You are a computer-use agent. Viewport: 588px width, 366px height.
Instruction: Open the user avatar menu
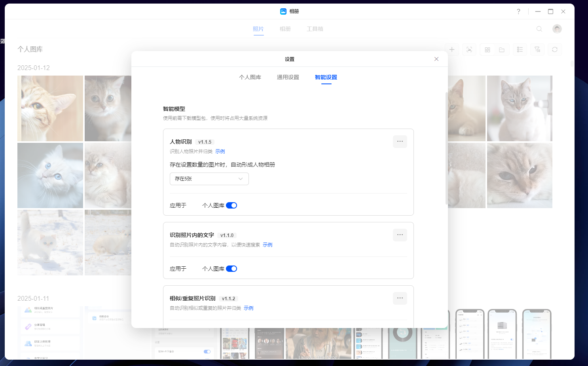(x=557, y=29)
